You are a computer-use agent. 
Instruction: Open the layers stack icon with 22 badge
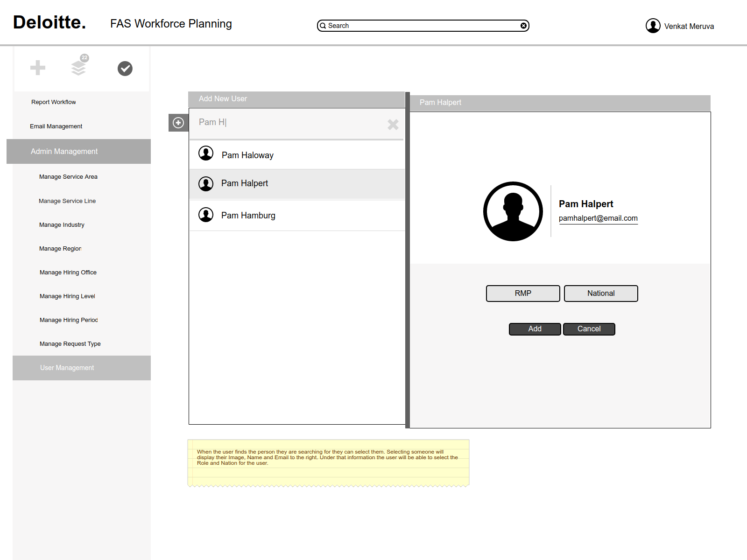click(79, 66)
